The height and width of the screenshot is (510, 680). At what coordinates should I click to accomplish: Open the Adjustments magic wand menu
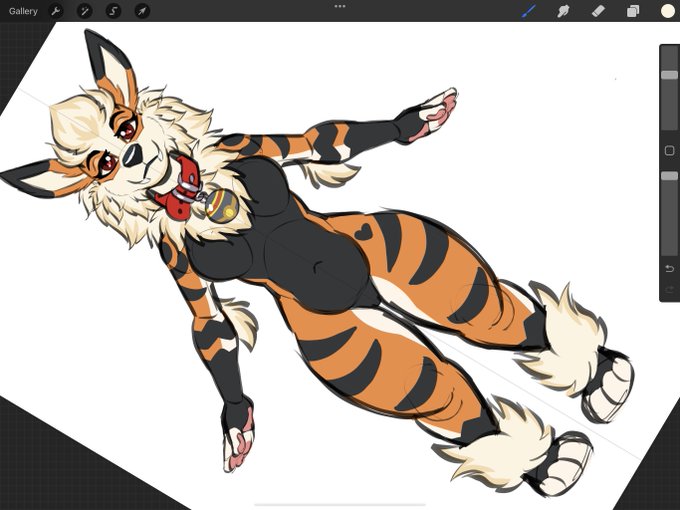pos(84,11)
